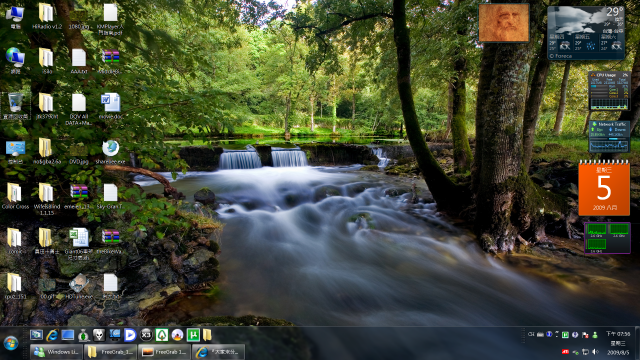This screenshot has height=360, width=640.
Task: Open the Control Panel desktop icon
Action: (x=15, y=151)
